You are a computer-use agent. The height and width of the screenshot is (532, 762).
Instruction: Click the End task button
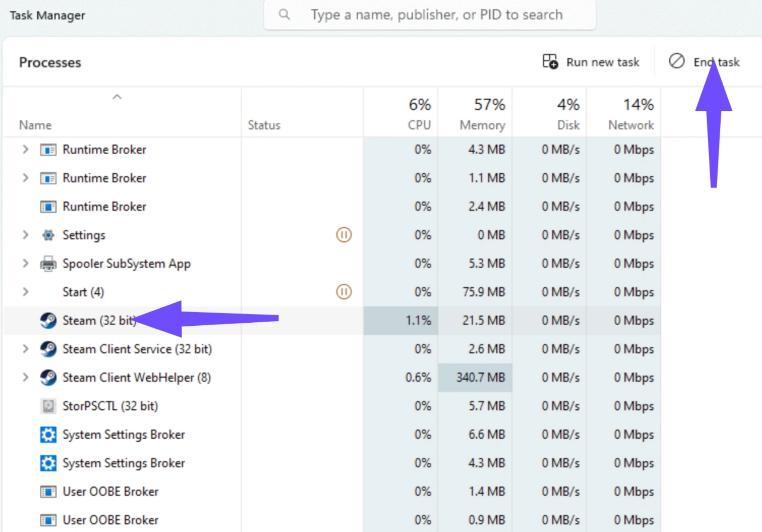[x=704, y=62]
